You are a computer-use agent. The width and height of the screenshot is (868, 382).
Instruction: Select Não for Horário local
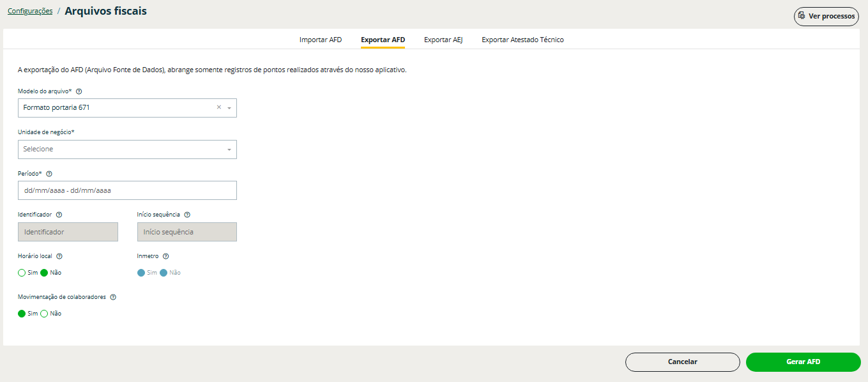45,273
